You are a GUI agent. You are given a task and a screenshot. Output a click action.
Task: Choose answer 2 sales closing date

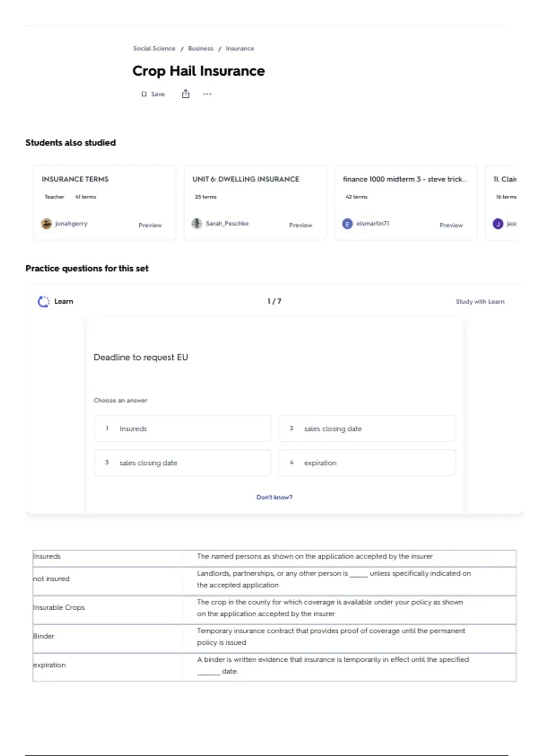[x=367, y=429]
